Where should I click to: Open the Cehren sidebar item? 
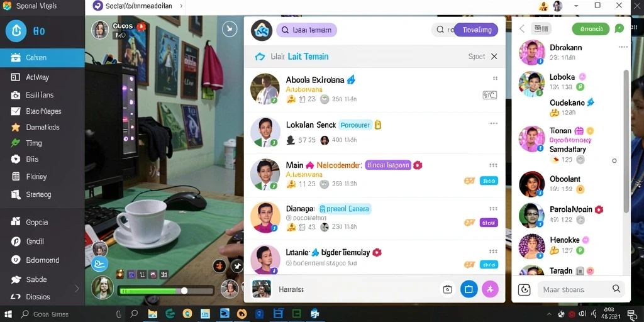42,57
